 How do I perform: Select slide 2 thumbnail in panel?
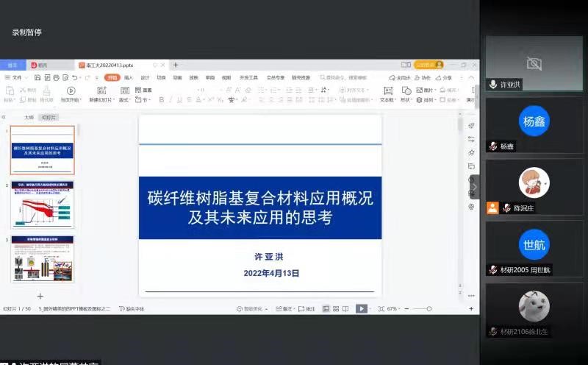[x=43, y=205]
